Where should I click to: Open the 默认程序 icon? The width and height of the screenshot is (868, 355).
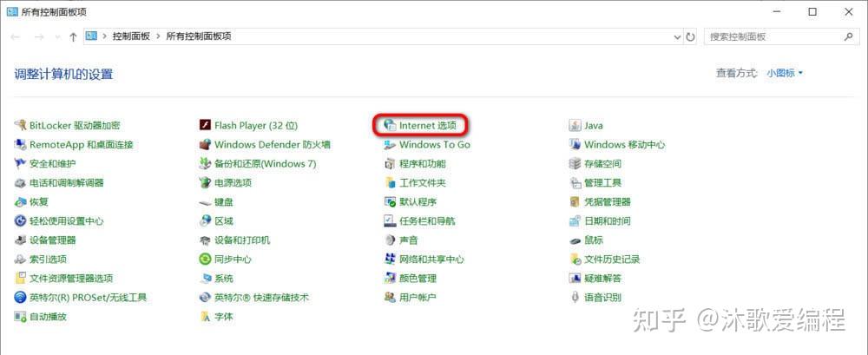[x=390, y=201]
